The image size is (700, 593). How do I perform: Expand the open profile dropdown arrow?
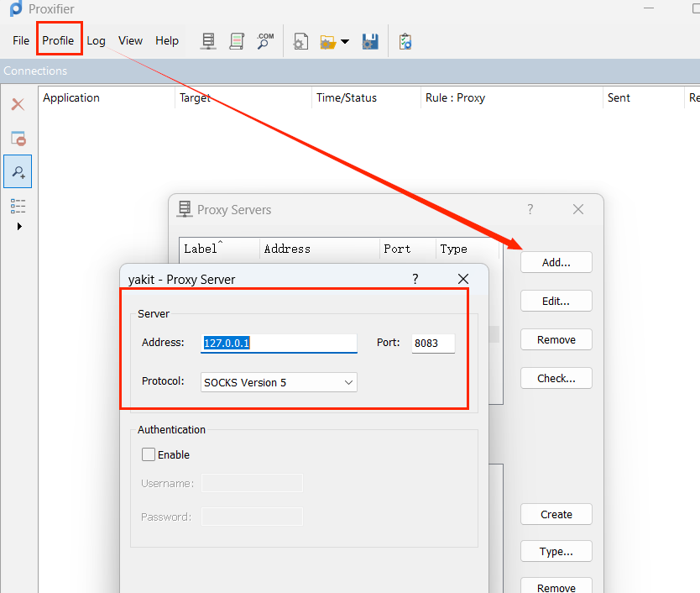pyautogui.click(x=345, y=41)
